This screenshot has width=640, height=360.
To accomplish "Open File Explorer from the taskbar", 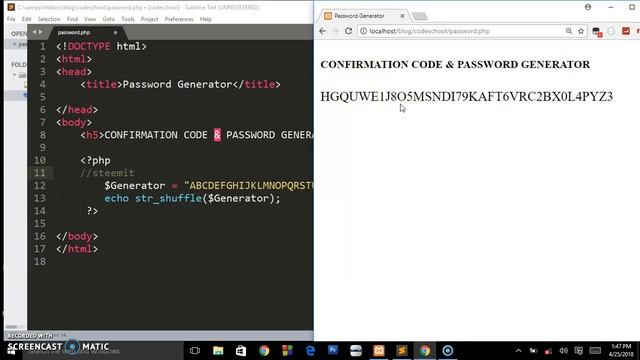I will click(x=218, y=351).
